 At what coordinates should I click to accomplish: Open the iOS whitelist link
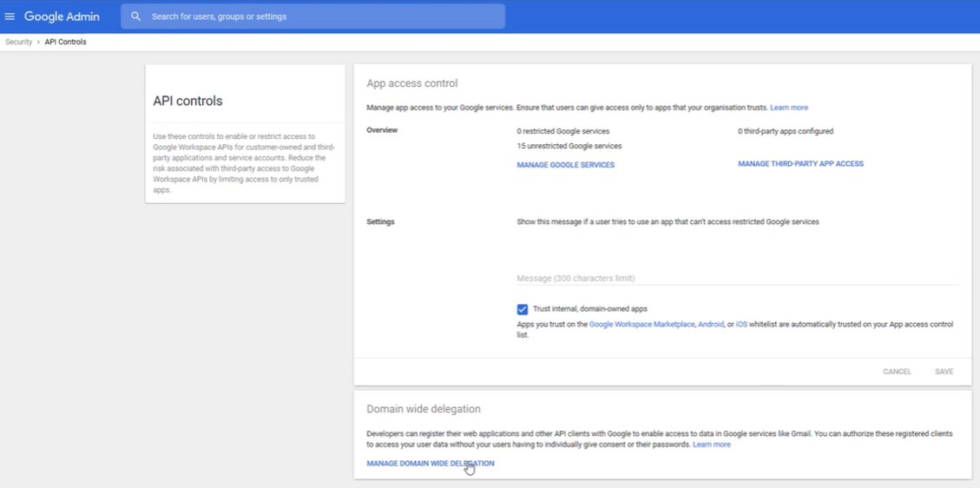point(741,324)
